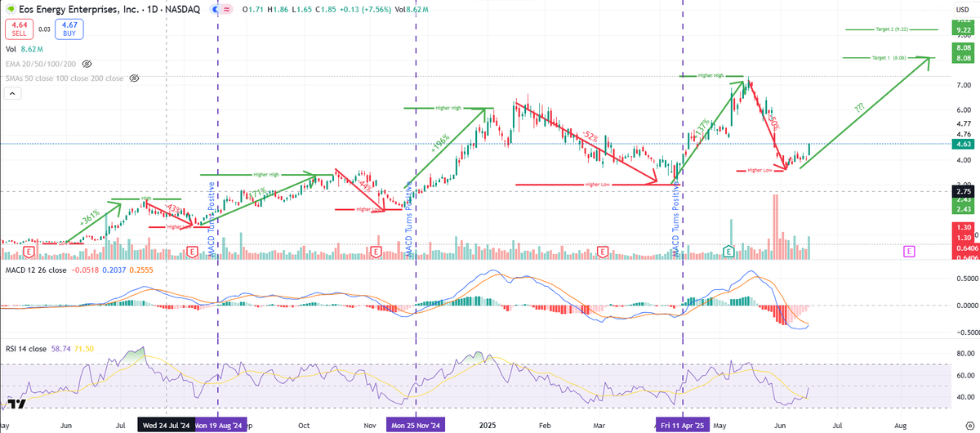The image size is (980, 433).
Task: Click the Wed 24 Jul '24 date label
Action: click(166, 426)
